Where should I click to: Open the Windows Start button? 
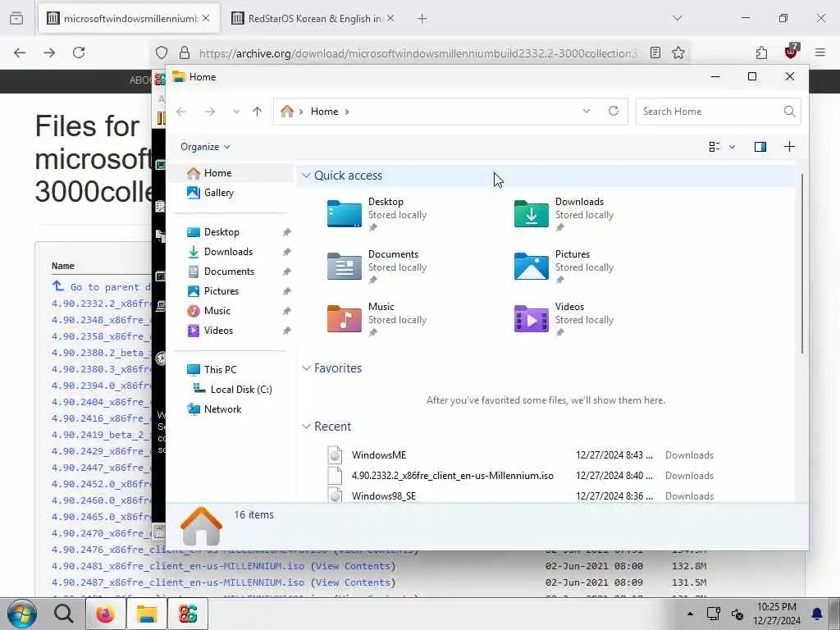[x=22, y=614]
